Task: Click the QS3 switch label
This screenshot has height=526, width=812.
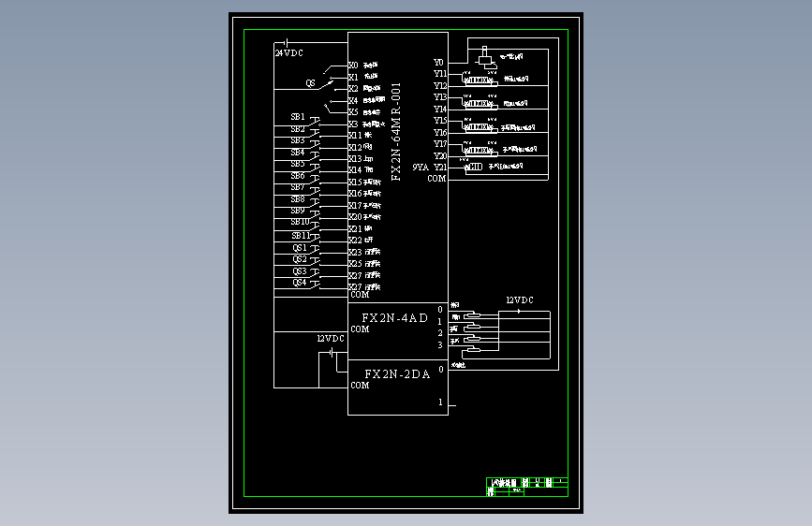Action: pos(300,270)
